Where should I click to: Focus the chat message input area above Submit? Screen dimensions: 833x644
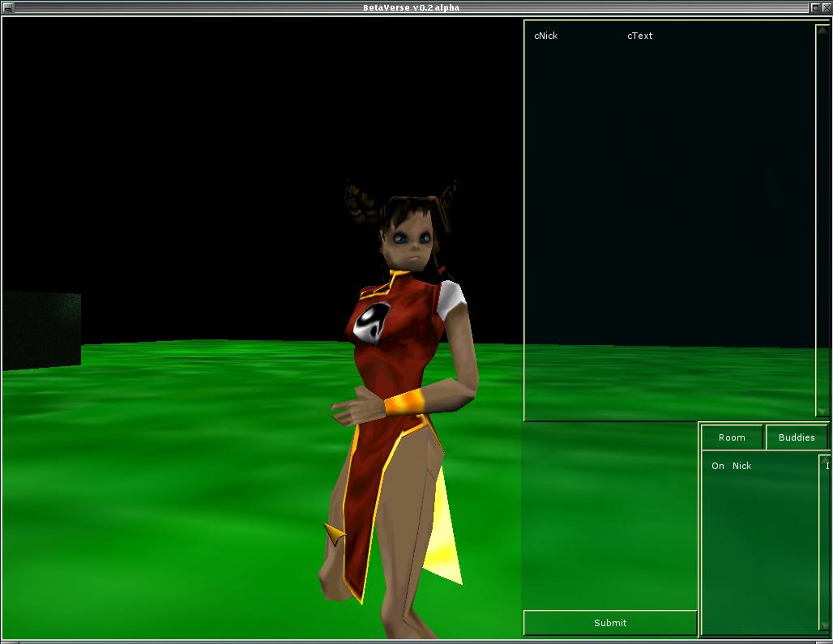pos(610,515)
